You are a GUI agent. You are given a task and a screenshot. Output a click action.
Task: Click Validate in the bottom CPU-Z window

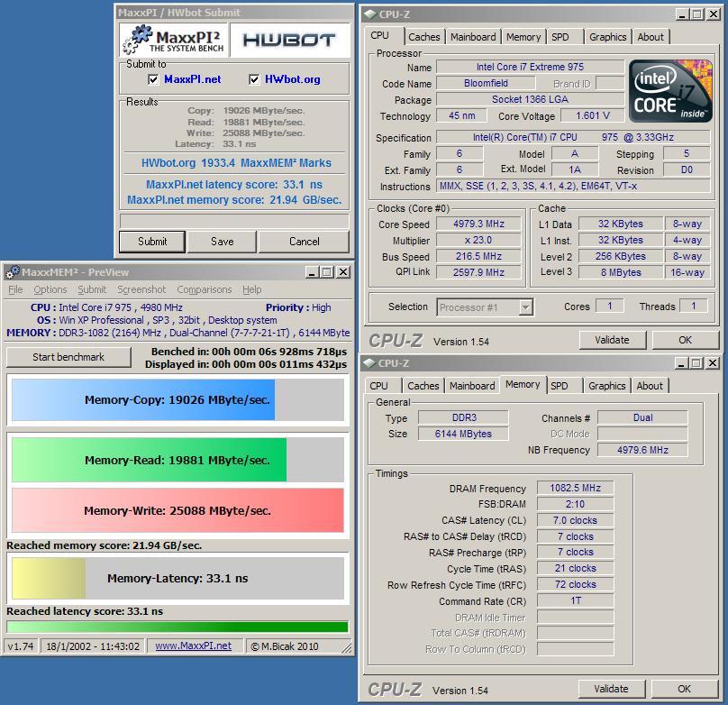[611, 689]
